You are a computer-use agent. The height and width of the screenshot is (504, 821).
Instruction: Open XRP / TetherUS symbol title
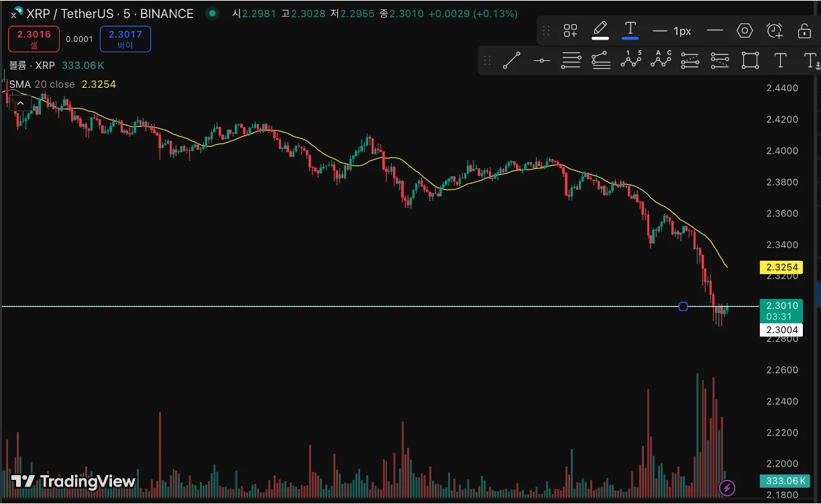click(109, 13)
